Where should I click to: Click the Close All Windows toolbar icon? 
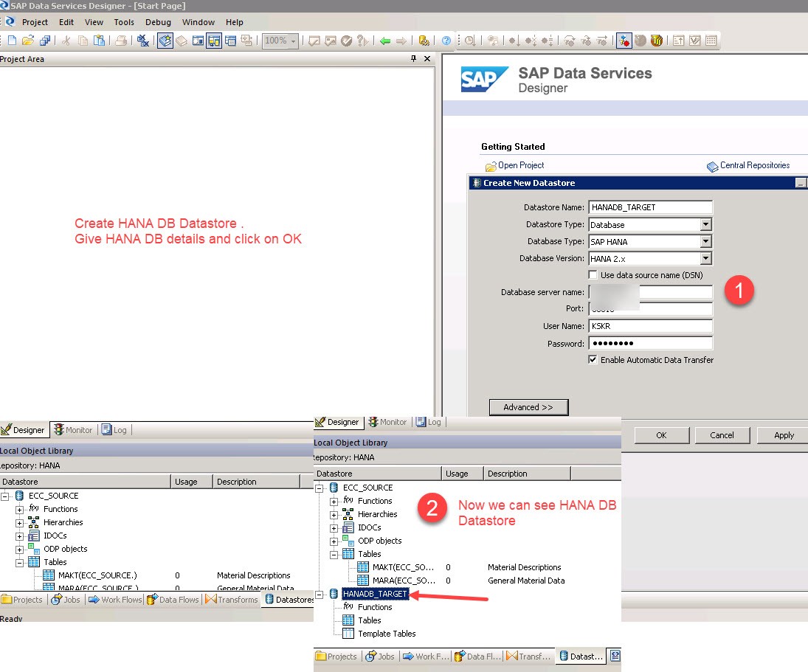143,41
